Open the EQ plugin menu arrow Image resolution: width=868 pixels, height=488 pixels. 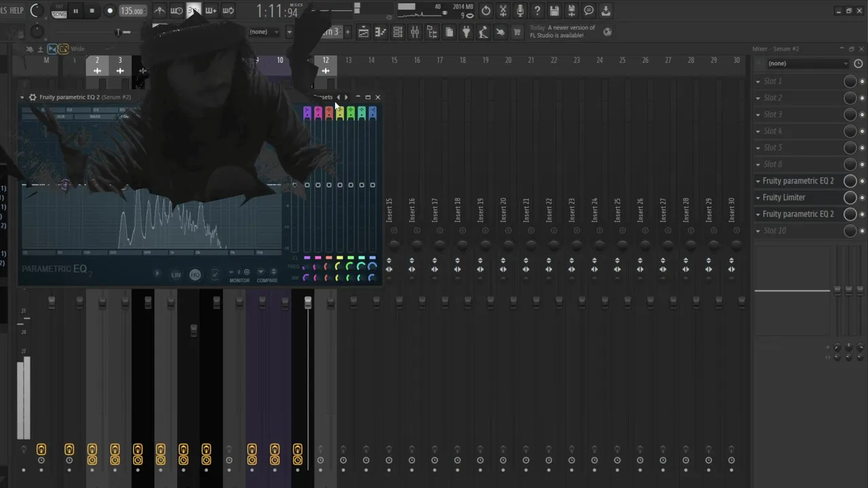click(x=22, y=97)
